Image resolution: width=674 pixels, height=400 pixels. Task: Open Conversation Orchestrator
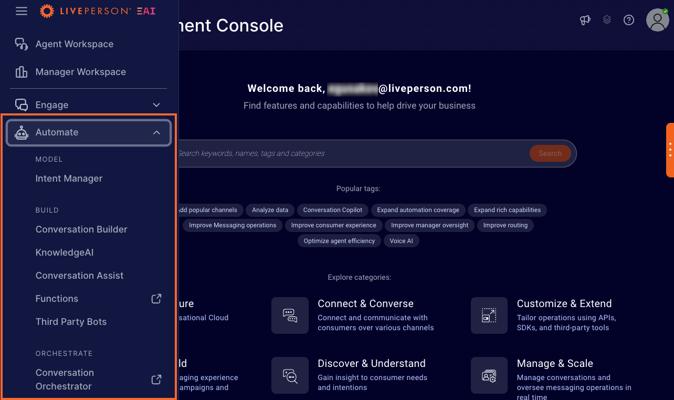tap(64, 379)
